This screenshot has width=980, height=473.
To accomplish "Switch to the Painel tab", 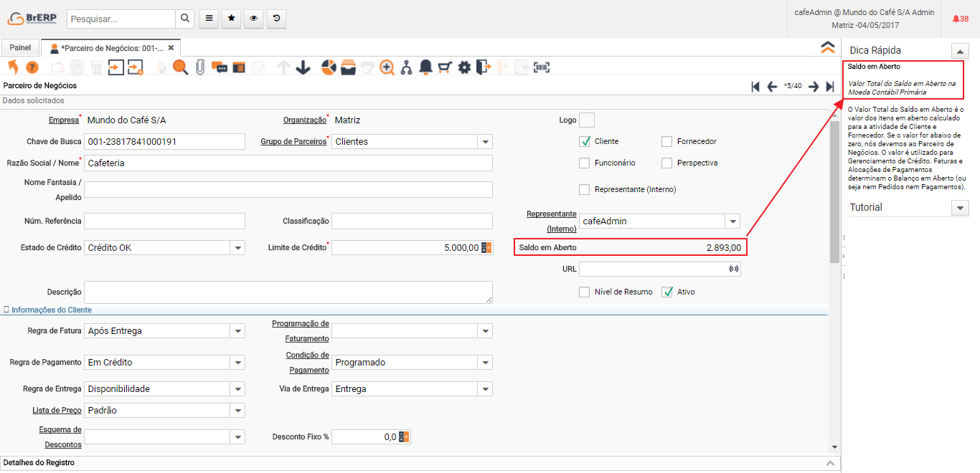I will pos(20,47).
